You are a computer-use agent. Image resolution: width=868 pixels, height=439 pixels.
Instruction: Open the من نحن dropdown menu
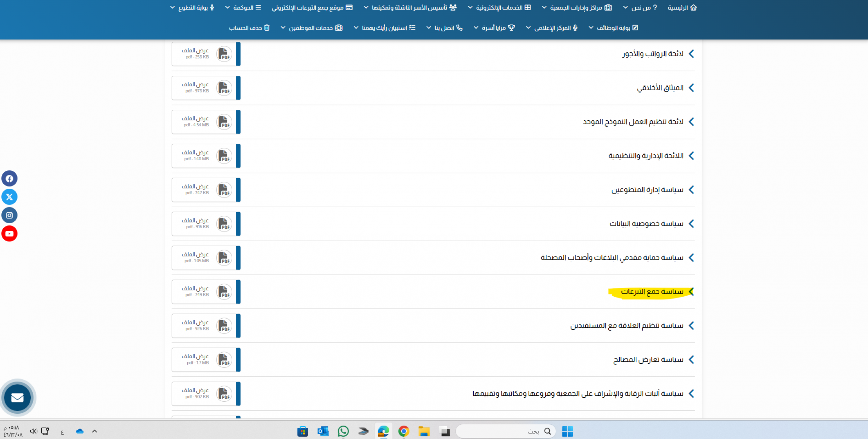pos(643,8)
